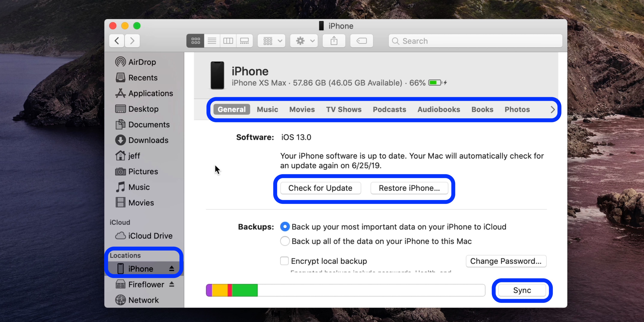The width and height of the screenshot is (644, 322).
Task: Switch to the Music tab
Action: coord(267,109)
